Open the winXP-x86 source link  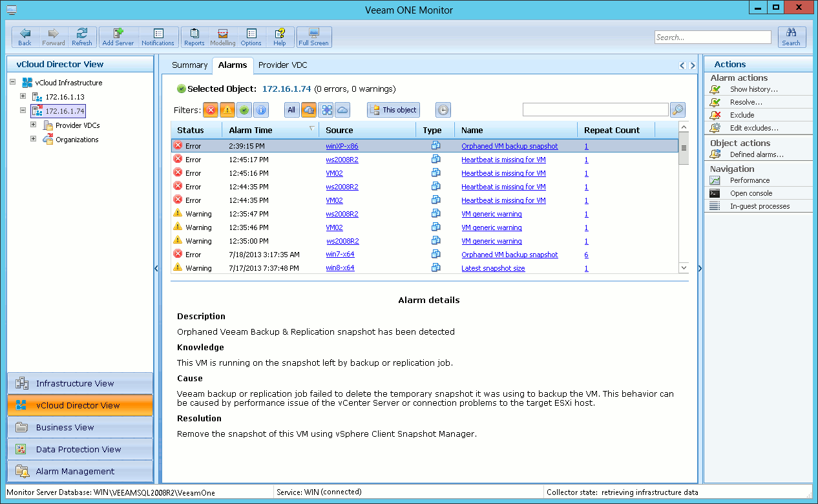coord(342,146)
